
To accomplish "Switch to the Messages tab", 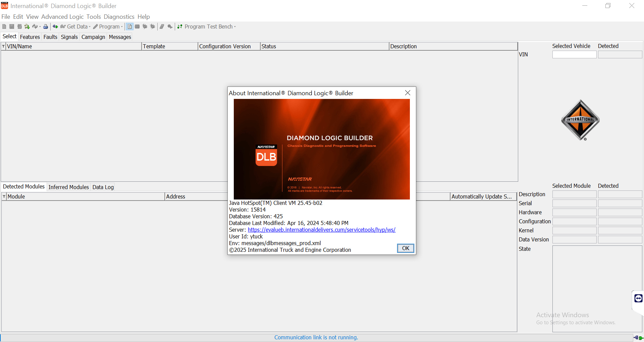I will coord(120,37).
